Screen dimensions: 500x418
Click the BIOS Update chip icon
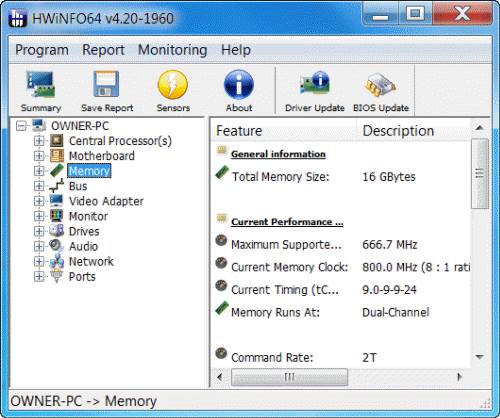pyautogui.click(x=380, y=85)
